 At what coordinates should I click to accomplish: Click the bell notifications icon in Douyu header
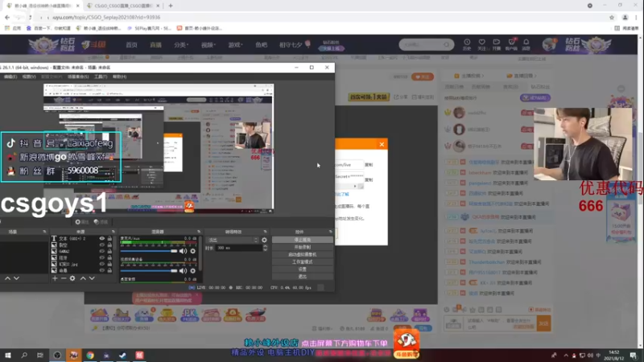pos(526,43)
